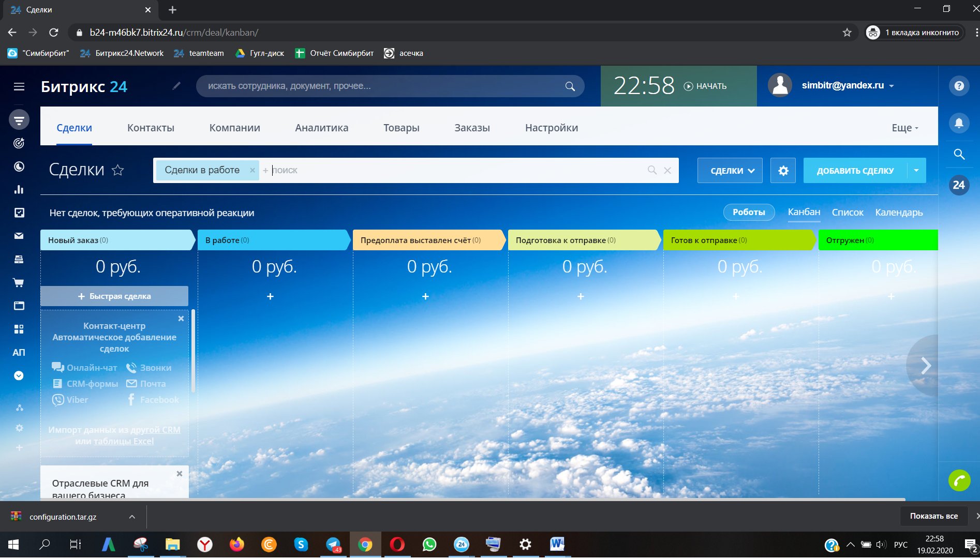Open the АП item in sidebar
The height and width of the screenshot is (559, 980).
point(19,352)
